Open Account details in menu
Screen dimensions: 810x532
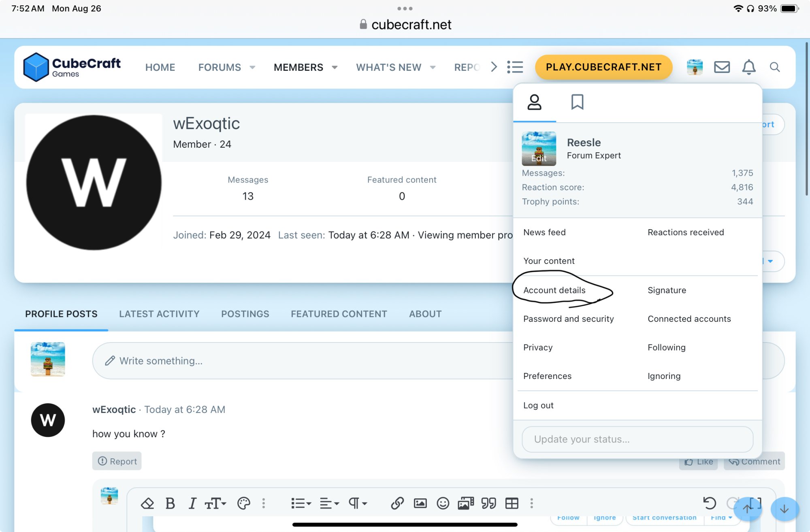click(x=554, y=290)
